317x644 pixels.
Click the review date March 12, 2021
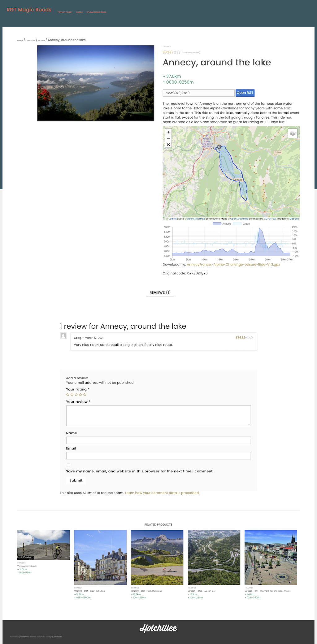point(94,338)
